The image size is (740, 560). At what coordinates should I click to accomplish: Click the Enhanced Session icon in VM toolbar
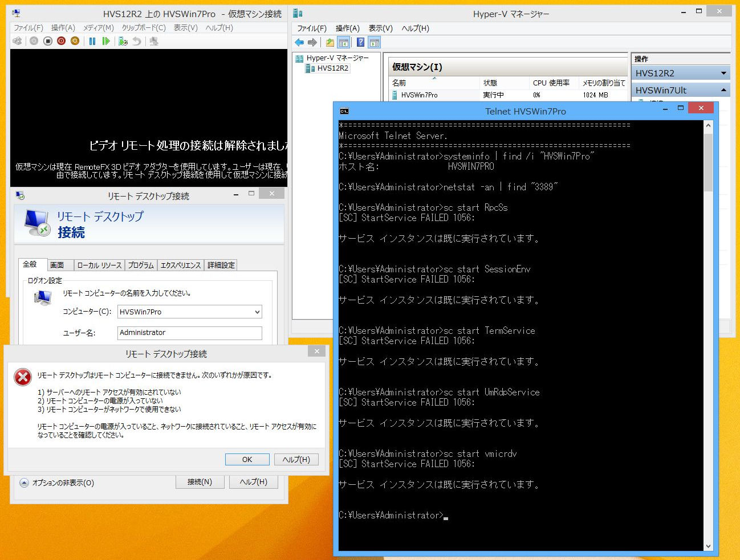(x=153, y=41)
